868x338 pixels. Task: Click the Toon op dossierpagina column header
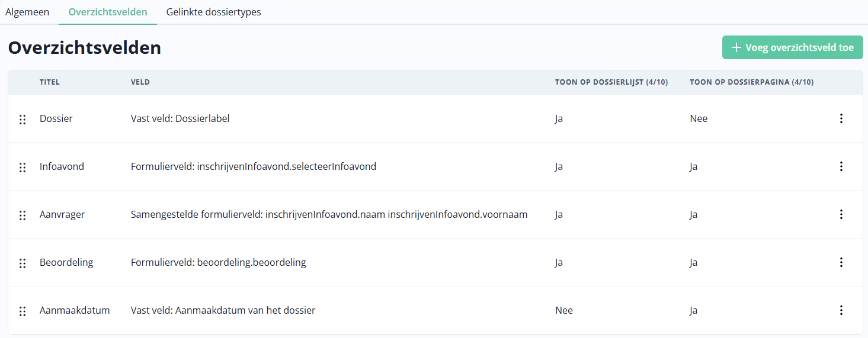pyautogui.click(x=751, y=82)
